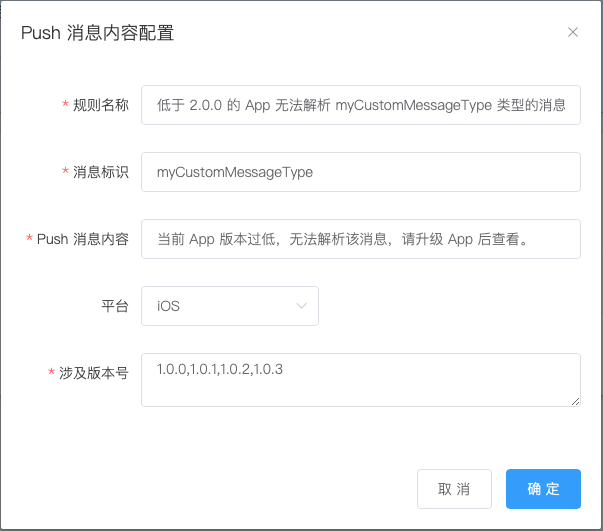
Task: Click the dialog title Push 消息内容配置
Action: tap(97, 33)
